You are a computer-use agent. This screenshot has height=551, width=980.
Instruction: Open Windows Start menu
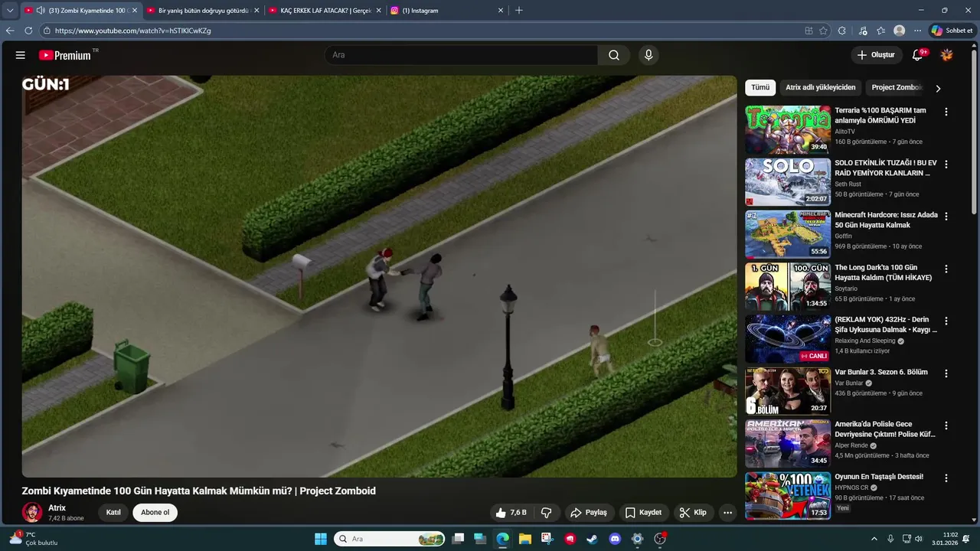[321, 539]
